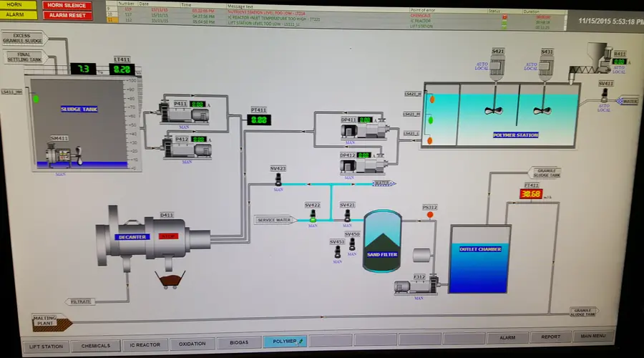
Task: Toggle the MAN mode under F312
Action: coord(419,298)
